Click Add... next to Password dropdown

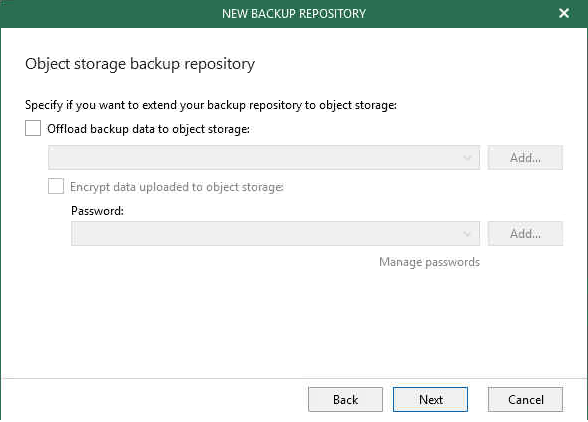tap(525, 233)
